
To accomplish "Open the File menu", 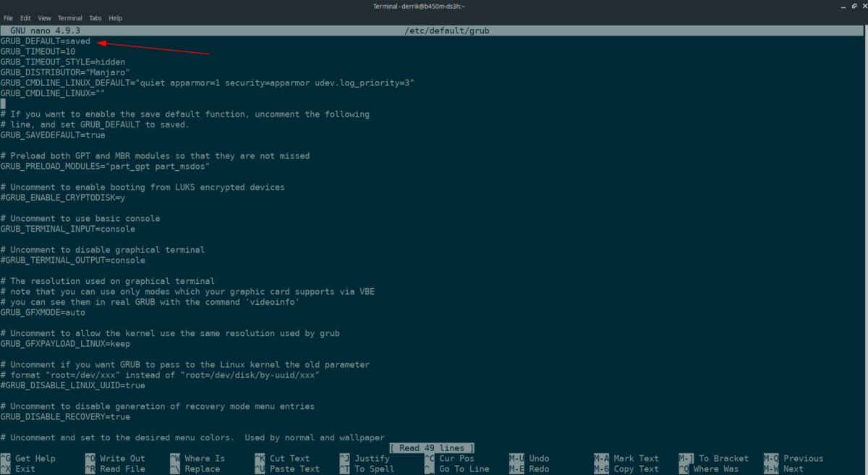I will [x=9, y=17].
